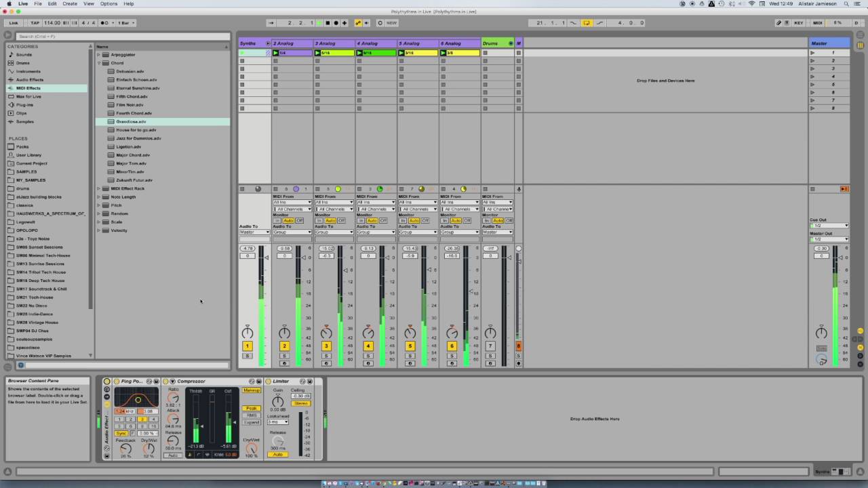The width and height of the screenshot is (868, 488).
Task: Launch the 3/8 clip in 6 Analog
Action: coord(443,53)
